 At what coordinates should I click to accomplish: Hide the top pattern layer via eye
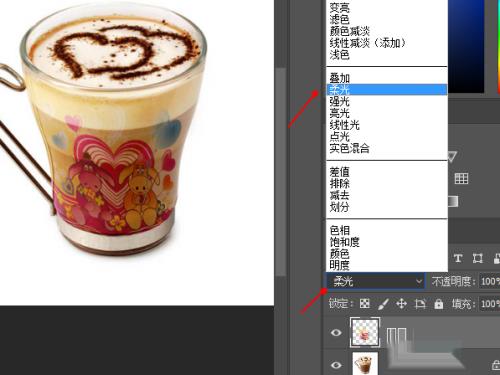tap(336, 332)
